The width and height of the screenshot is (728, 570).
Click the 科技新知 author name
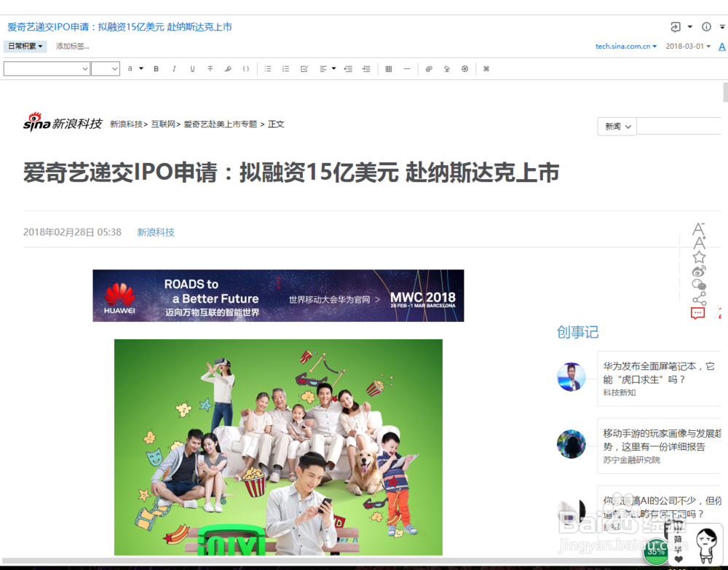coord(619,392)
